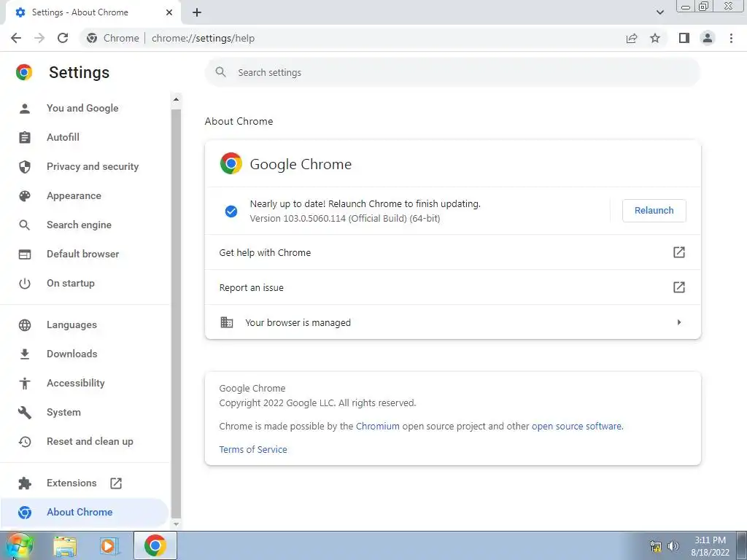Click the About Chrome page heading
The image size is (747, 560).
point(239,122)
